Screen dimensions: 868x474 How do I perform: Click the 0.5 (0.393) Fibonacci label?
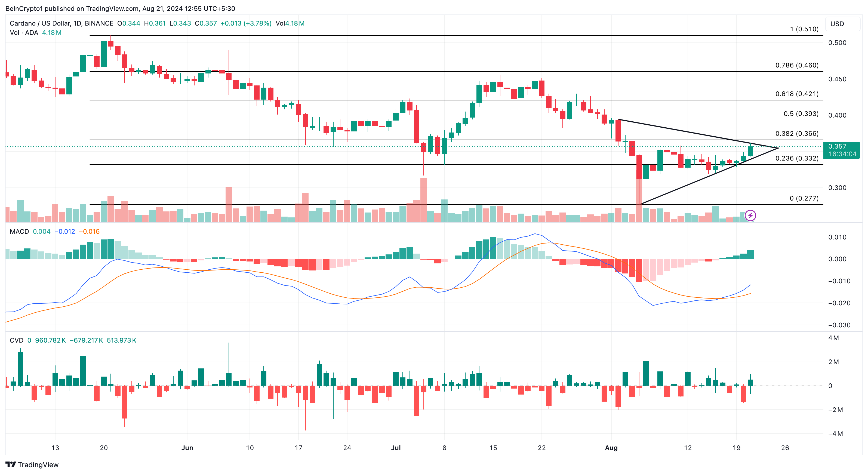click(x=801, y=113)
